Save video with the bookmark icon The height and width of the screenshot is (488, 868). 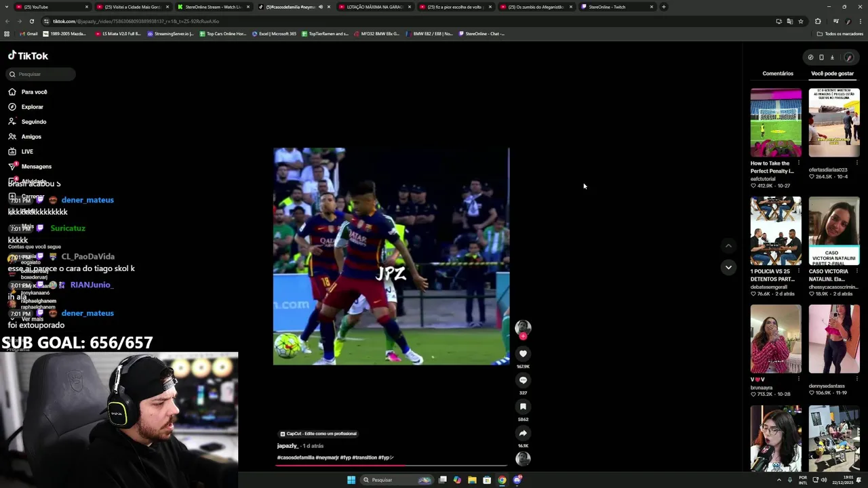click(x=523, y=407)
